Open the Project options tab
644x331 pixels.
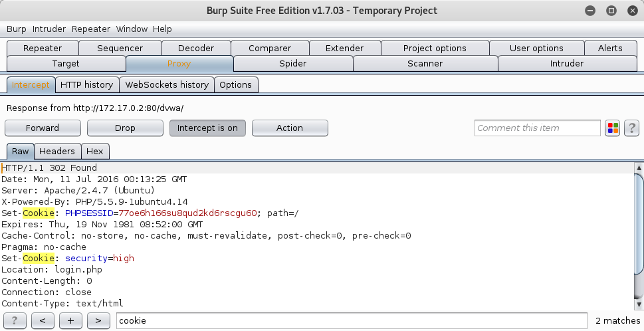pyautogui.click(x=435, y=48)
